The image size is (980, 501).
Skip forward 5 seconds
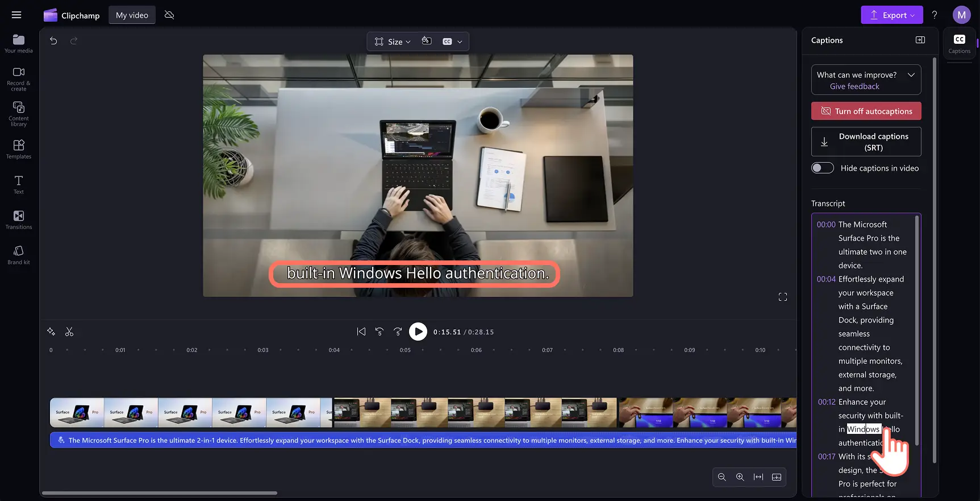pyautogui.click(x=398, y=332)
